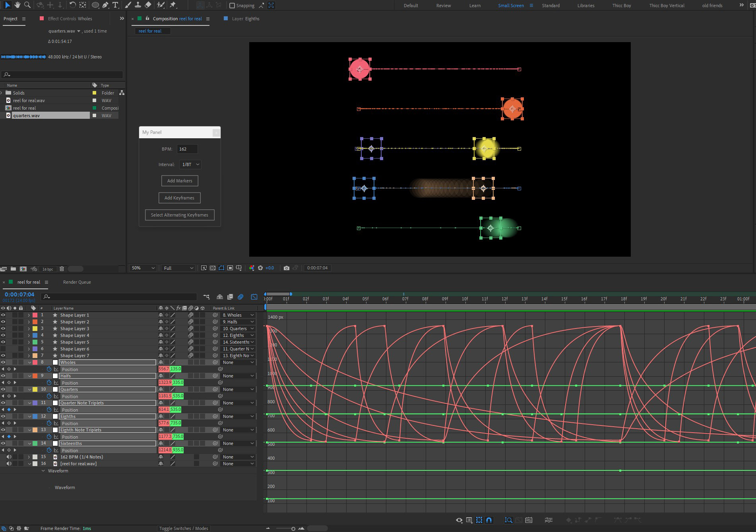The height and width of the screenshot is (532, 756).
Task: Click the graph editor button in timeline
Action: tap(254, 297)
